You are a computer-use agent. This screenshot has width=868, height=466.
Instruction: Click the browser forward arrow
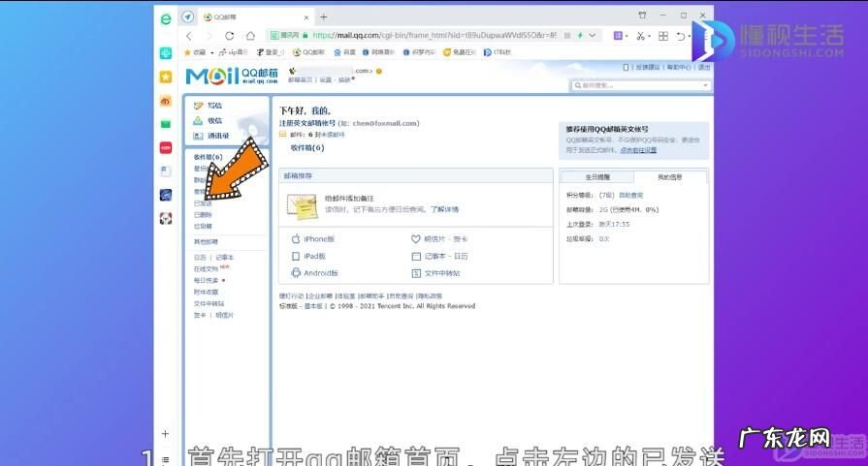pos(209,36)
